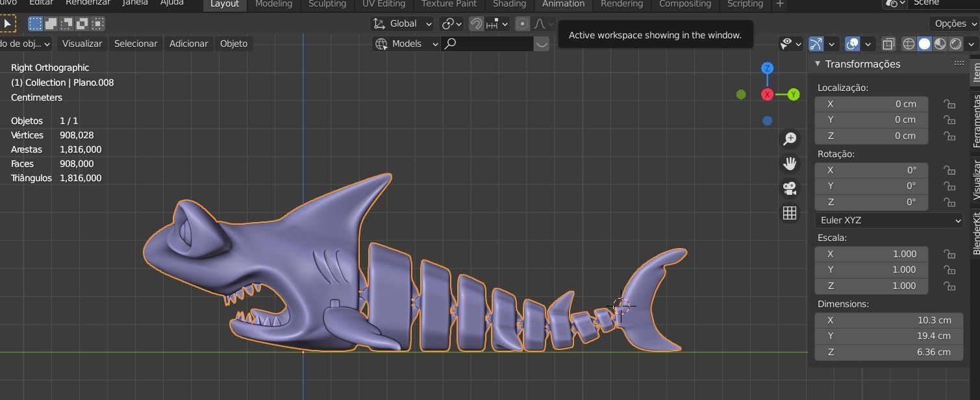Open the snapping options dropdown
Viewport: 980px width, 400px height.
(497, 24)
